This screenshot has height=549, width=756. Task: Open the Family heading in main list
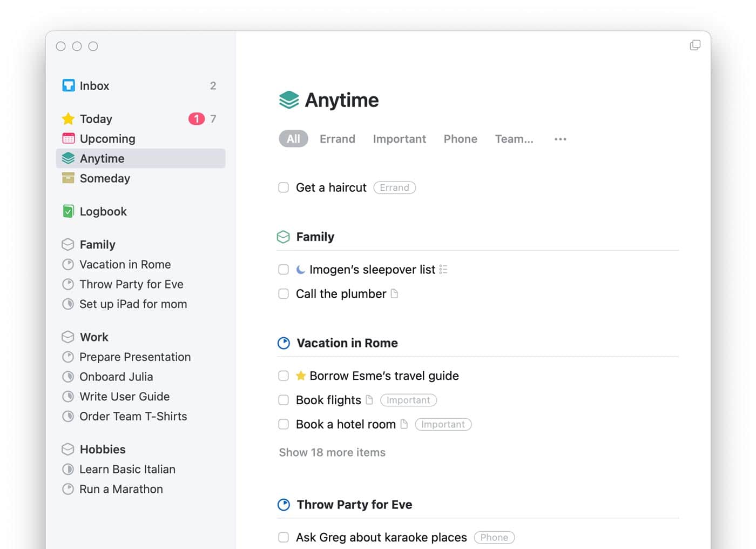coord(315,237)
